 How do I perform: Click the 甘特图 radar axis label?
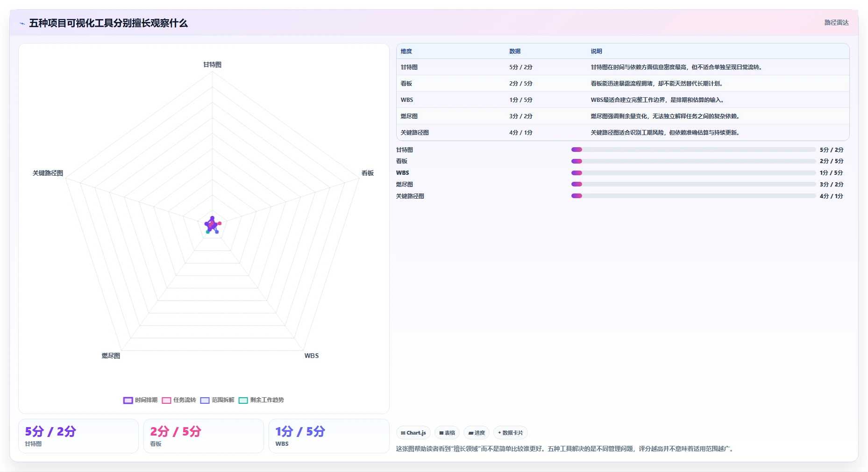coord(212,64)
